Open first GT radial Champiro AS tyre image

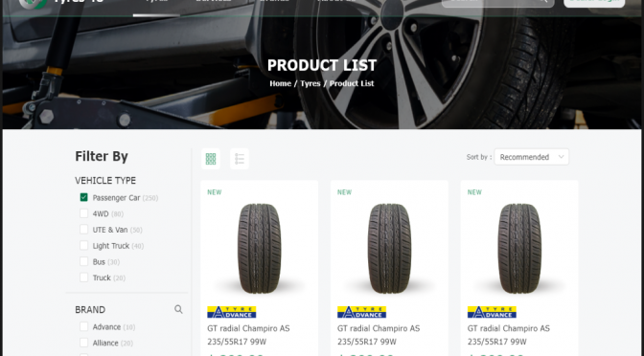tap(260, 248)
